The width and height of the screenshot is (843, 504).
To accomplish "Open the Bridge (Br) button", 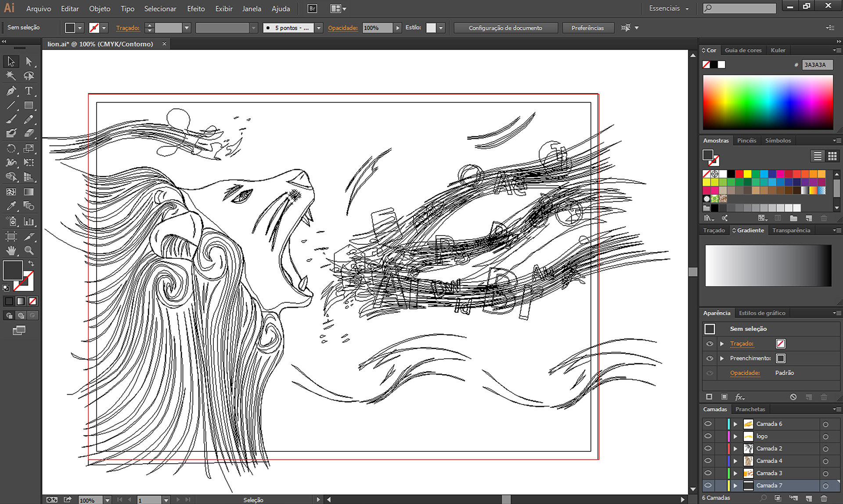I will click(x=312, y=8).
